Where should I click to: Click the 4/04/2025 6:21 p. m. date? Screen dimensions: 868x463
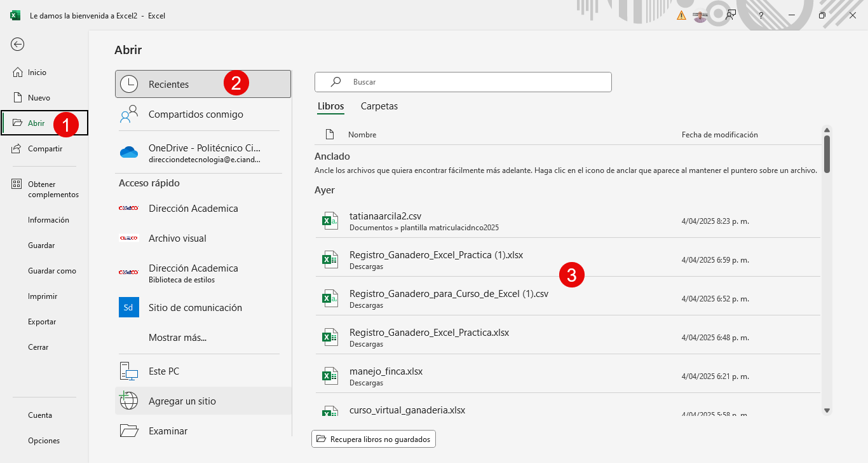point(715,377)
